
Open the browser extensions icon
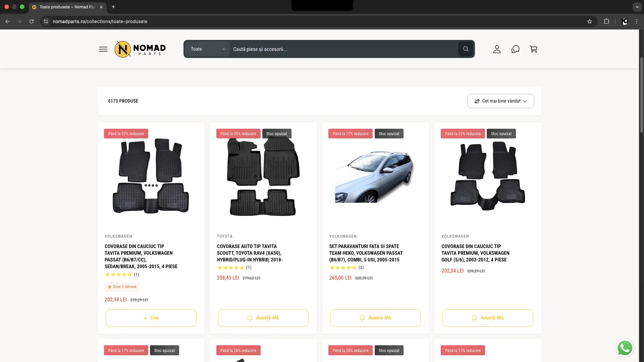(606, 21)
